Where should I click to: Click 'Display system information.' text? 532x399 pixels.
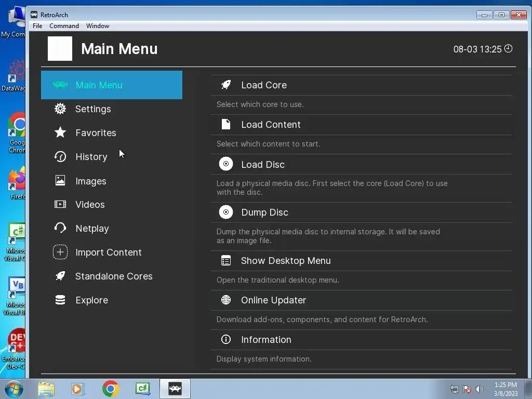point(263,358)
